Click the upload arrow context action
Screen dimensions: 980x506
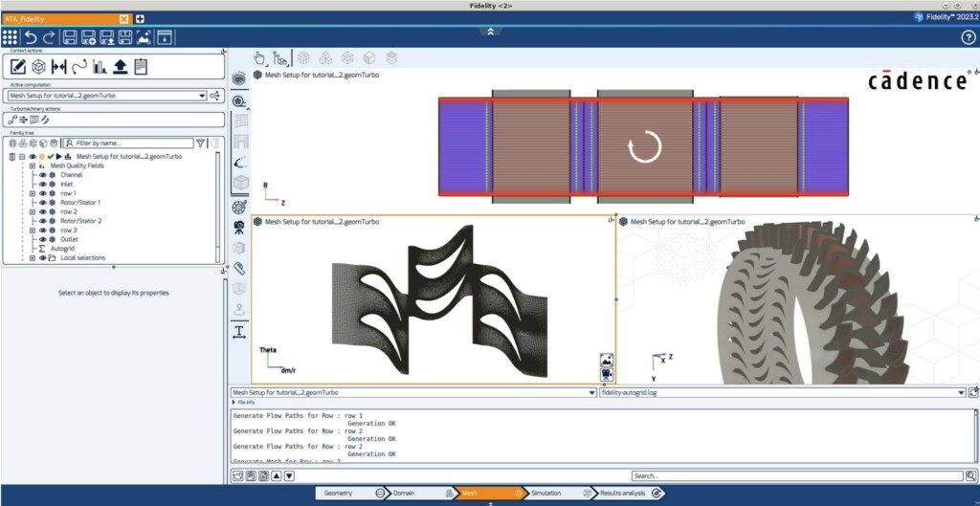(121, 66)
